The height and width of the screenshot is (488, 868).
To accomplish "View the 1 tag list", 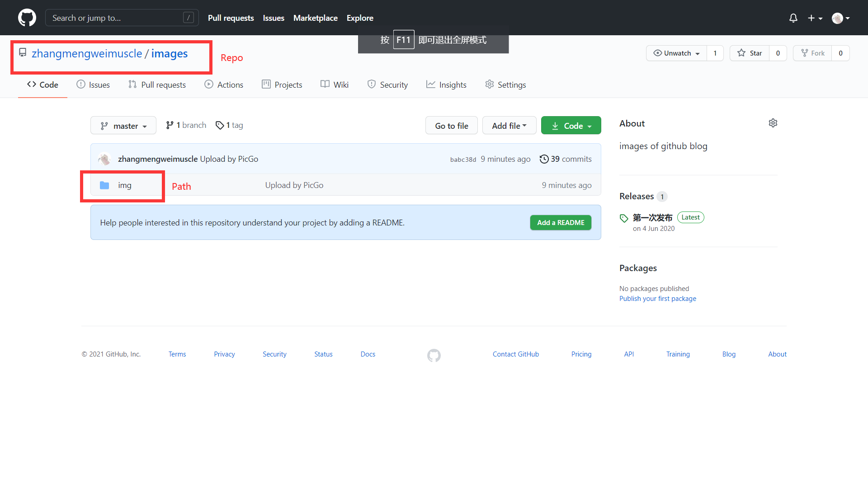I will tap(229, 125).
